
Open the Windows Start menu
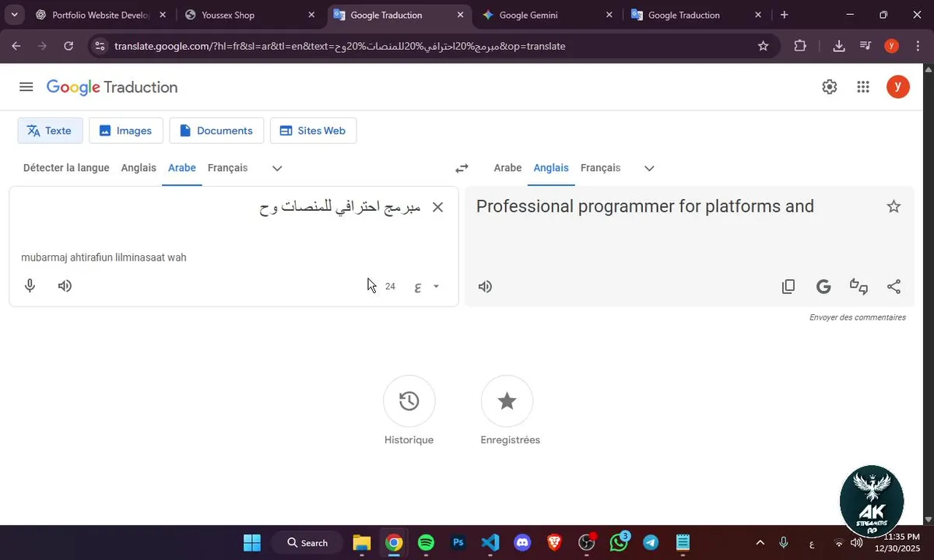pos(252,542)
